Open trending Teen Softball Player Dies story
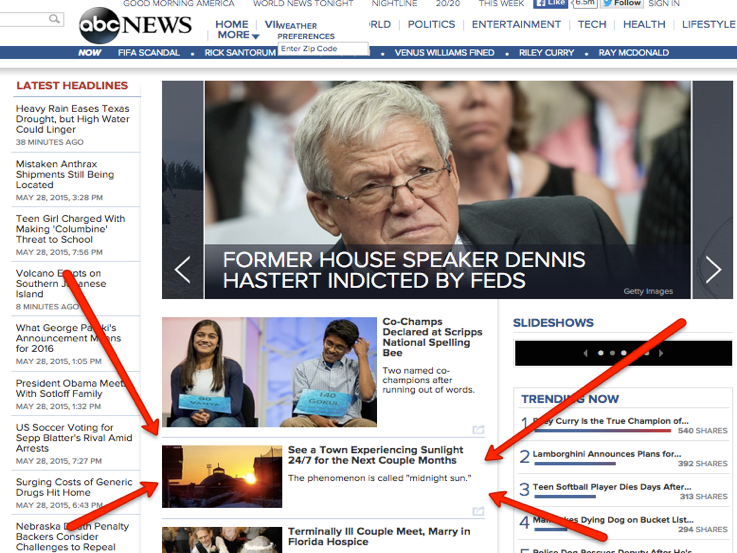 click(x=612, y=487)
